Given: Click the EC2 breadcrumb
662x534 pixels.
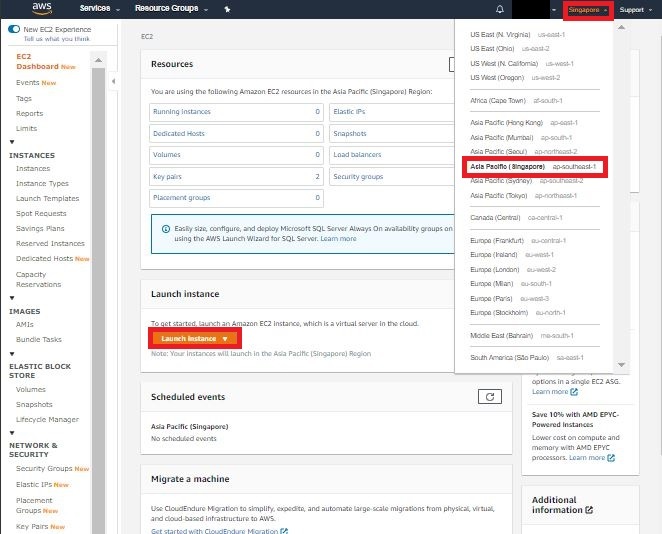Looking at the screenshot, I should [147, 37].
